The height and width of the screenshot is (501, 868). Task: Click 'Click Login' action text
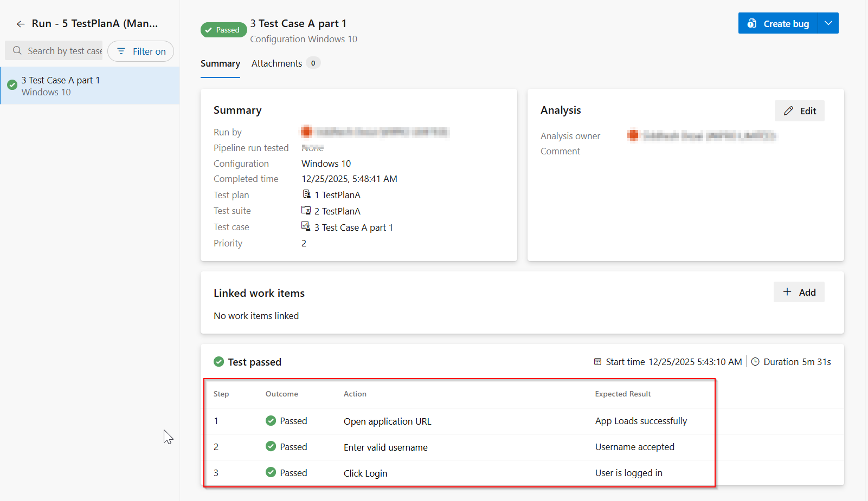365,473
